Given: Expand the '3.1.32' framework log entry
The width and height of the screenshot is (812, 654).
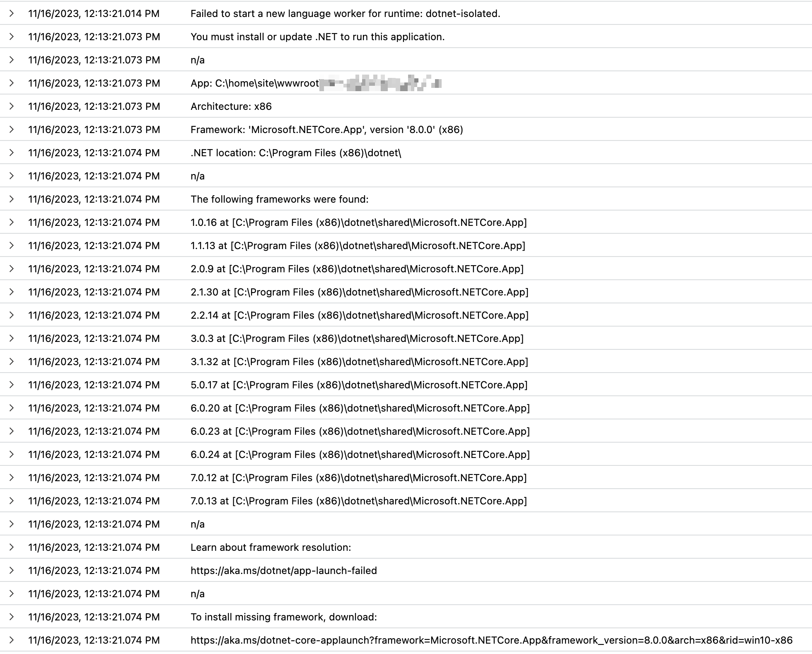Looking at the screenshot, I should point(11,362).
